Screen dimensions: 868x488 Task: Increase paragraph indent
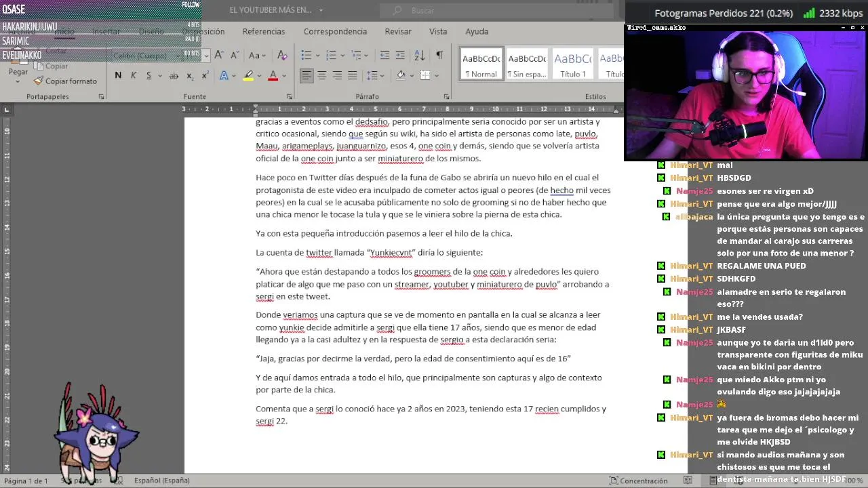coord(401,56)
